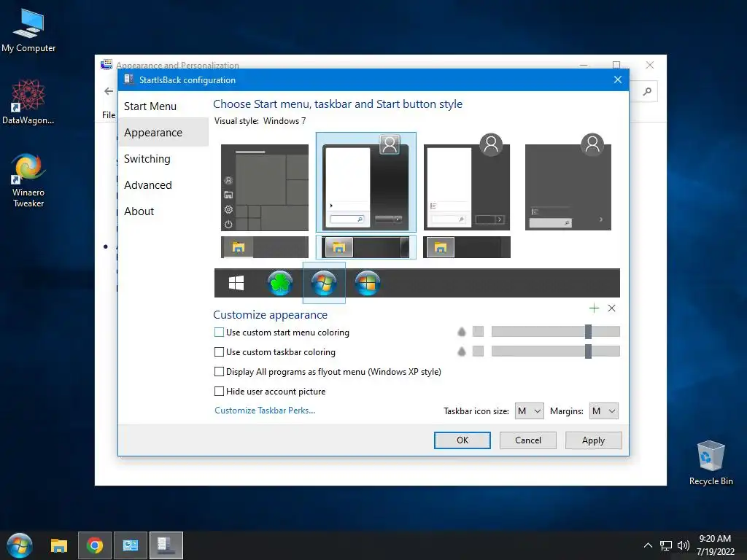Choose third start menu style with white pane
The image size is (747, 560).
pyautogui.click(x=467, y=182)
